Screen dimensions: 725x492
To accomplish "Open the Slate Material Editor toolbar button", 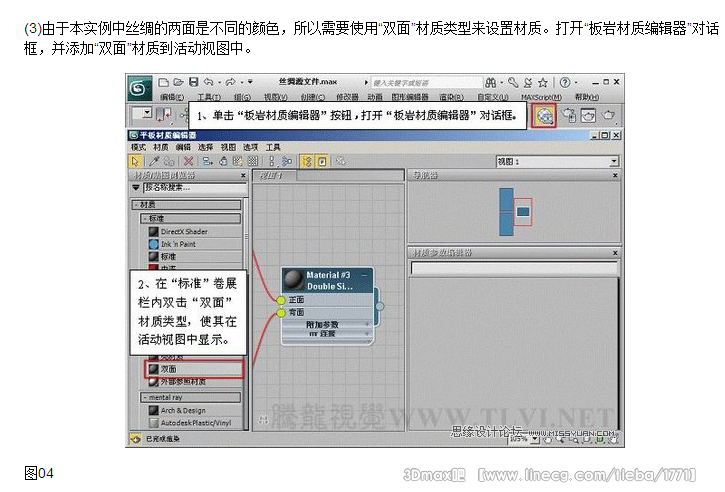I will [x=544, y=116].
